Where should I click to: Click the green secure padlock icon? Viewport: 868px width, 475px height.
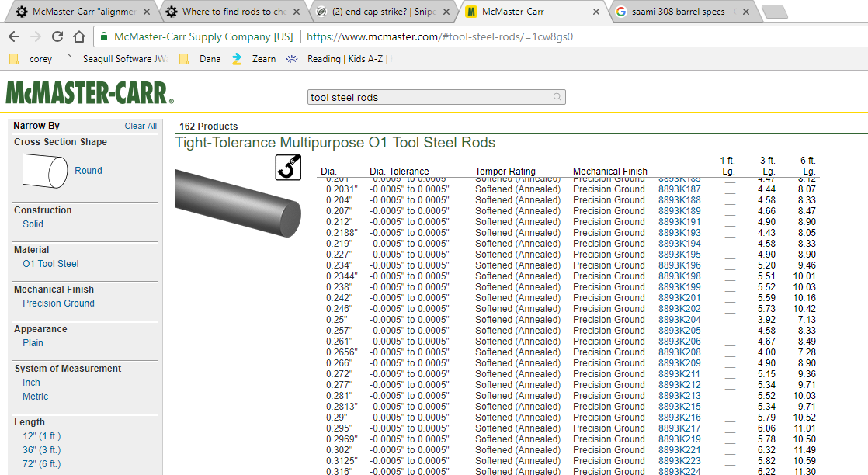point(103,36)
